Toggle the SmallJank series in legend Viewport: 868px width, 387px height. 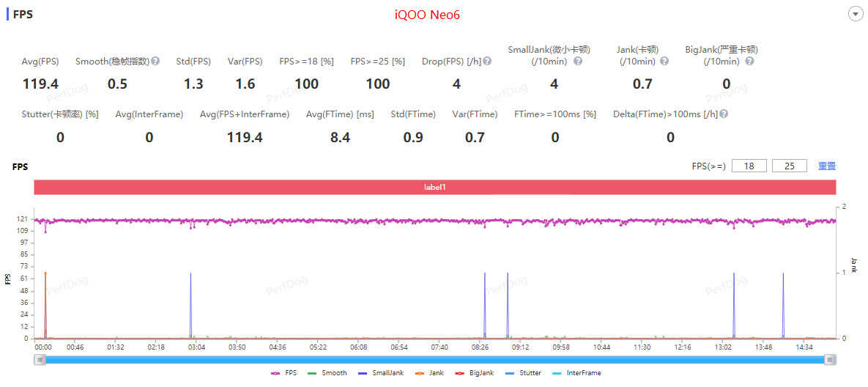coord(380,373)
